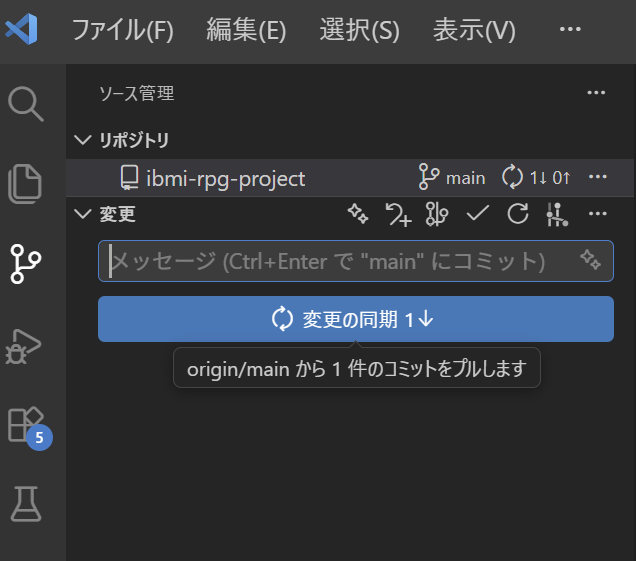Open the main branch picker
This screenshot has height=561, width=636.
point(452,178)
